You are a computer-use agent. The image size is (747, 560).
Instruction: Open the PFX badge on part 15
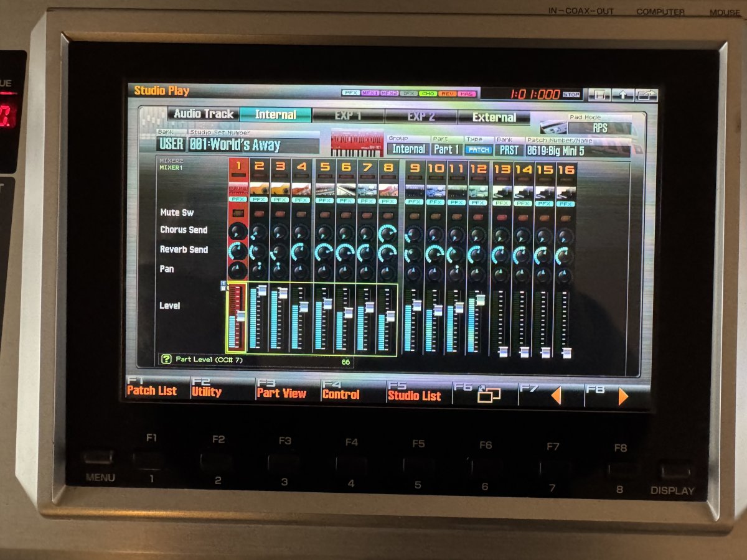(544, 203)
